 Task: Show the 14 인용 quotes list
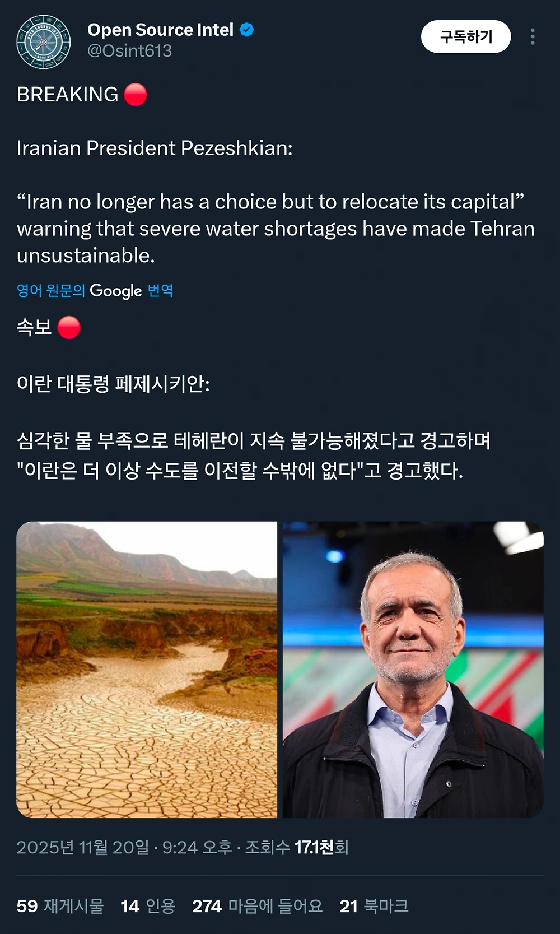tap(148, 906)
